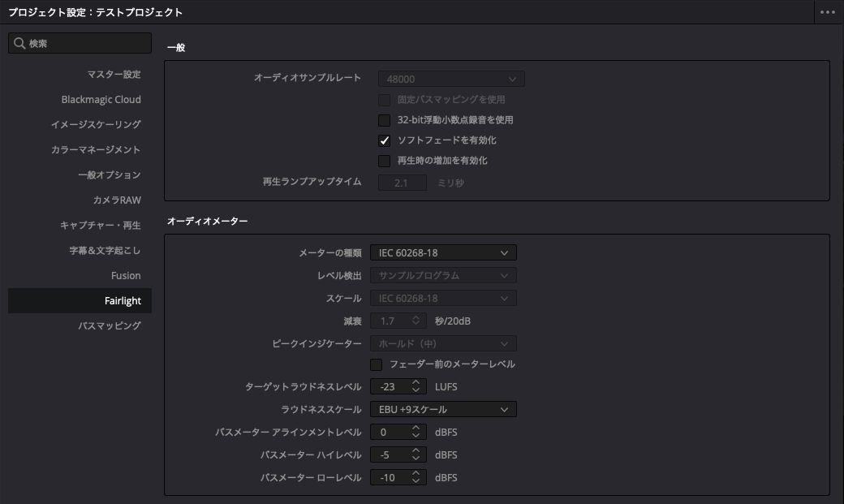Increase バスメーター ローレベル up arrow
Image resolution: width=844 pixels, height=504 pixels.
(416, 473)
